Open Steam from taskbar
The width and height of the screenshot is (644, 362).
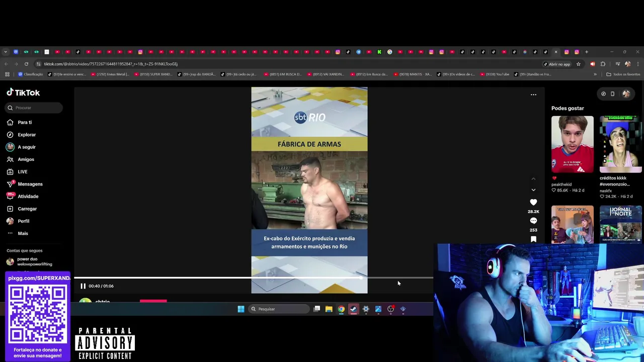(353, 309)
